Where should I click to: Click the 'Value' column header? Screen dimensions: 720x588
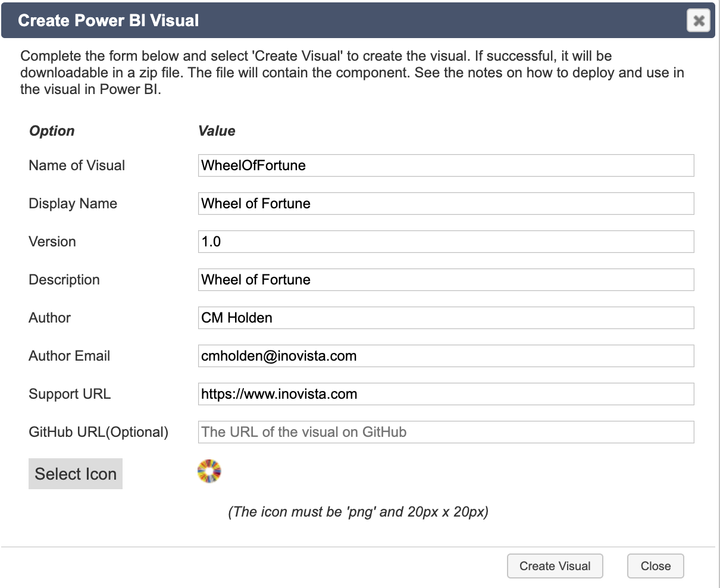(217, 131)
